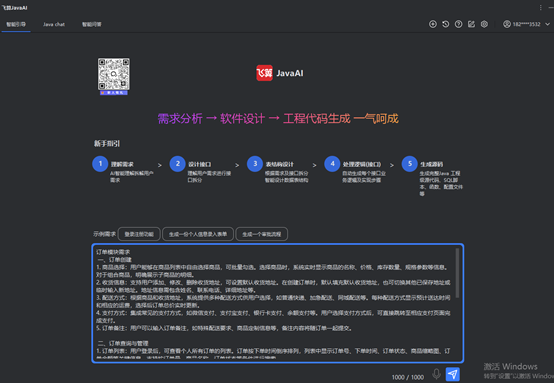This screenshot has height=383, width=554.
Task: Switch to the Java chat tab
Action: click(x=54, y=24)
